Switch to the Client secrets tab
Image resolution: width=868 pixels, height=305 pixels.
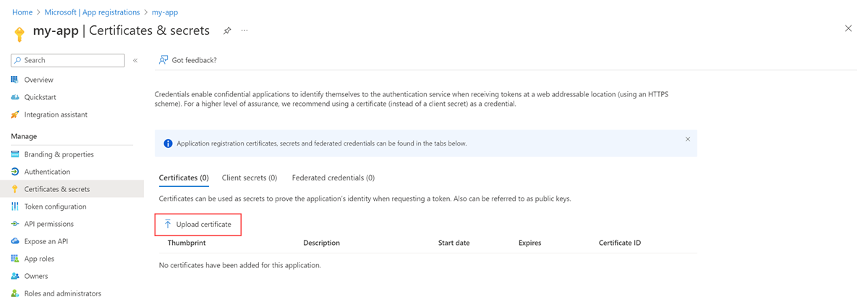(x=250, y=177)
